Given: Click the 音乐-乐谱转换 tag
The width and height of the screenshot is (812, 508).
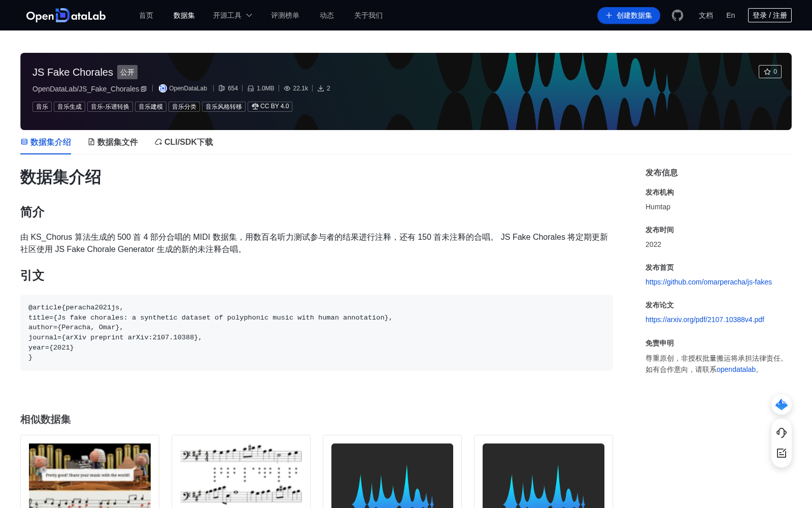Looking at the screenshot, I should pyautogui.click(x=110, y=107).
